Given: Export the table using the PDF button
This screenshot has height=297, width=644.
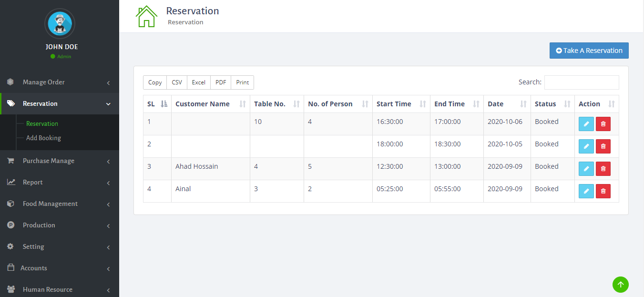Looking at the screenshot, I should click(221, 82).
